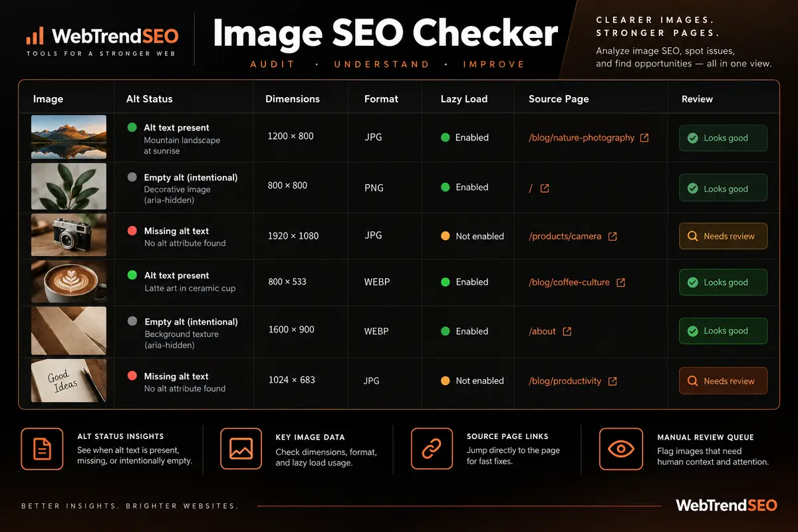Click green alt status dot for Latte art
The height and width of the screenshot is (532, 798).
coord(132,275)
